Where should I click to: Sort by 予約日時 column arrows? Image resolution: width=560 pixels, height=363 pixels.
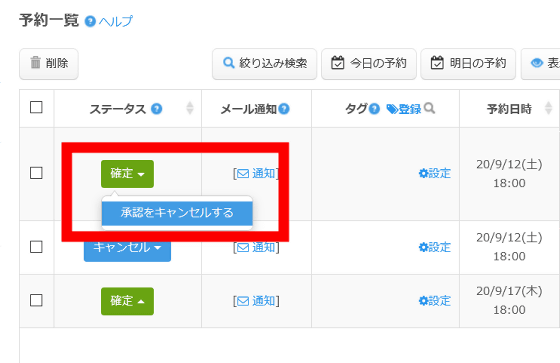(548, 108)
